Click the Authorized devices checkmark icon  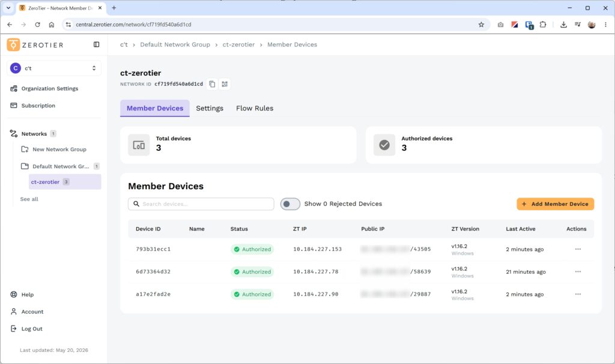pyautogui.click(x=384, y=145)
